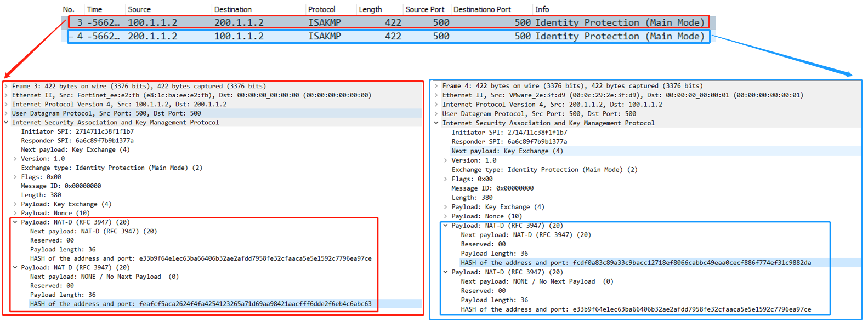Click the Info column header

coord(542,9)
